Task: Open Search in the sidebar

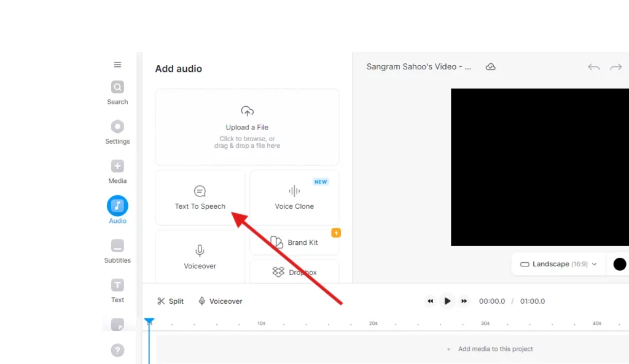Action: 117,93
